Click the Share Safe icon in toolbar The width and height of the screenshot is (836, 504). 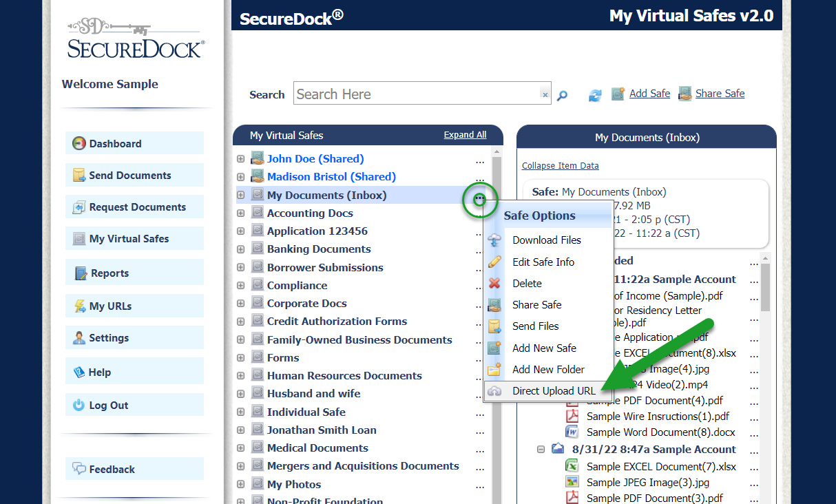pos(685,94)
